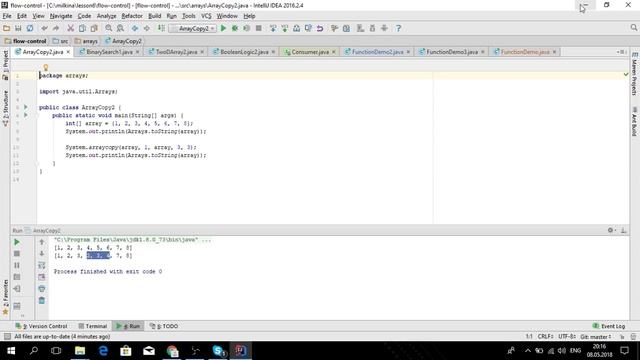Click the Up the Stack Trace arrow
The image size is (640, 360).
point(42,242)
